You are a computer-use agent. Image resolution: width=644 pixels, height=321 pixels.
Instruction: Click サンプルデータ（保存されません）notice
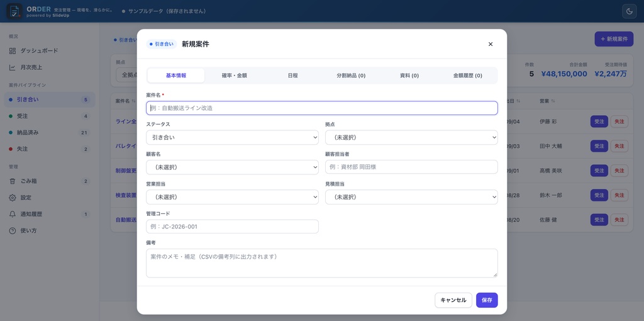pos(164,11)
